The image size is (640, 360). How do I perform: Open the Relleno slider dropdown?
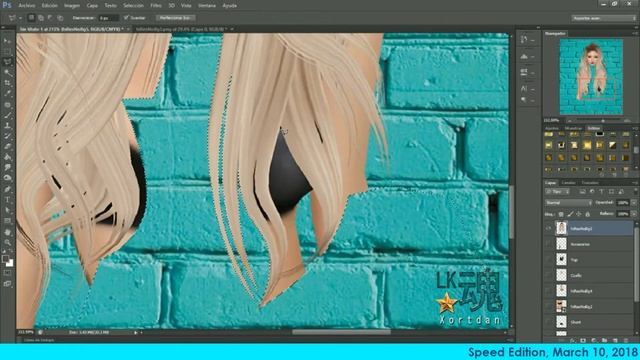[634, 213]
